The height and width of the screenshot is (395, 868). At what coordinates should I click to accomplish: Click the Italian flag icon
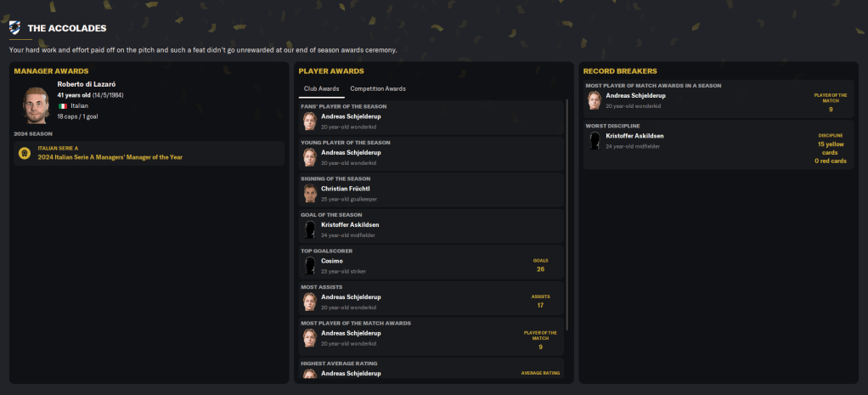[63, 106]
